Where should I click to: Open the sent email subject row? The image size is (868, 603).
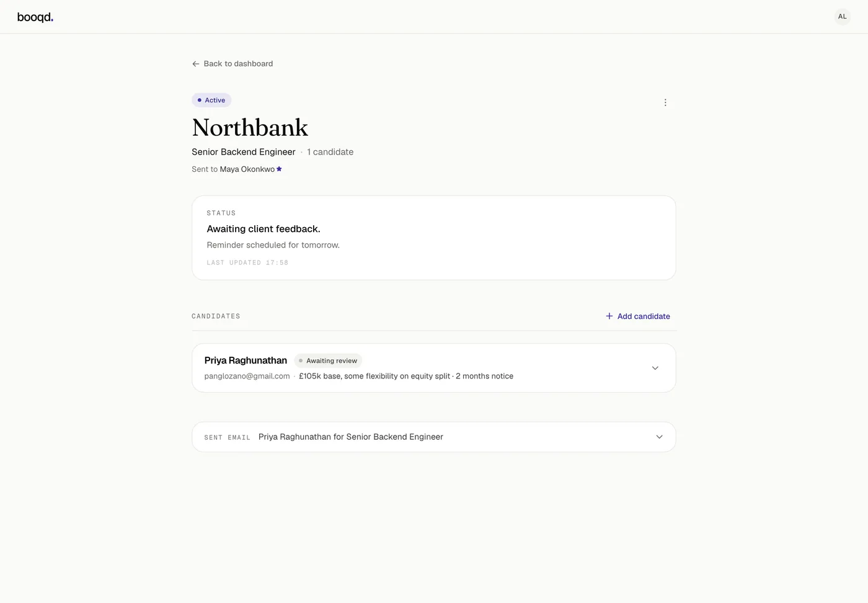point(434,437)
